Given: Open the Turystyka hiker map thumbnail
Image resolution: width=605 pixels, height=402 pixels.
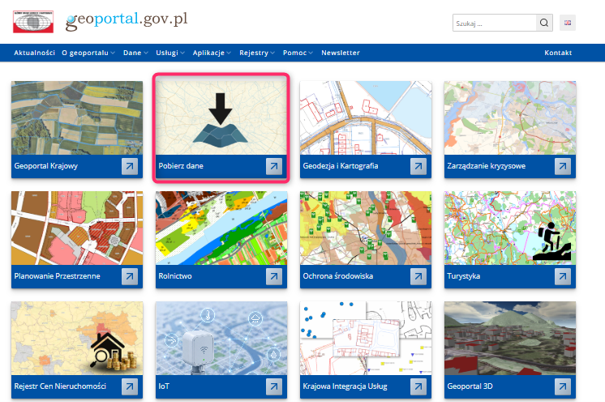Looking at the screenshot, I should pos(510,228).
